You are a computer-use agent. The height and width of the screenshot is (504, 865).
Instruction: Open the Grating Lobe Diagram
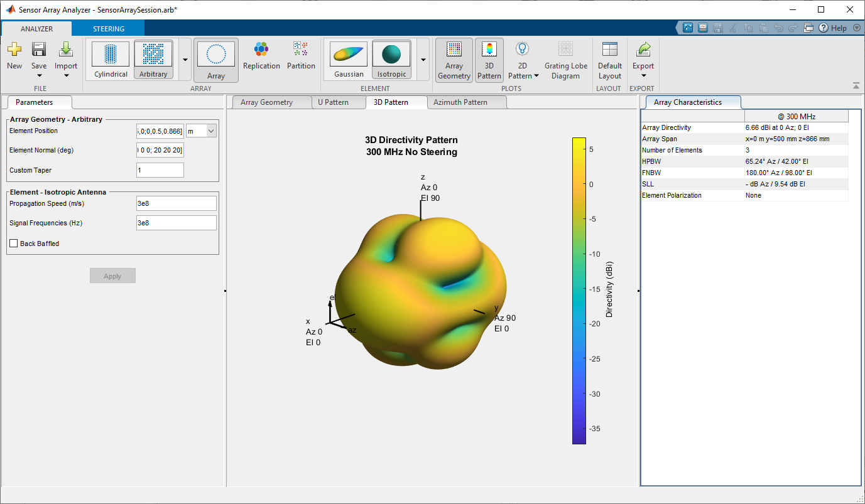coord(565,60)
